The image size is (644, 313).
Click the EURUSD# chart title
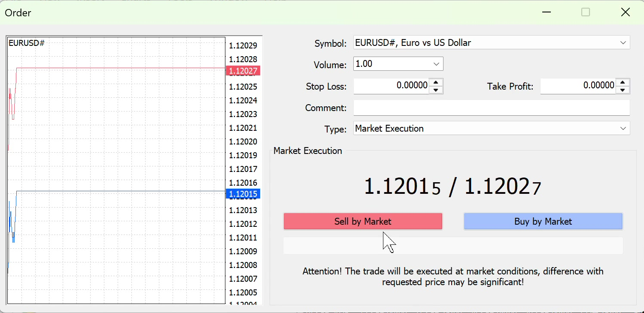point(27,43)
